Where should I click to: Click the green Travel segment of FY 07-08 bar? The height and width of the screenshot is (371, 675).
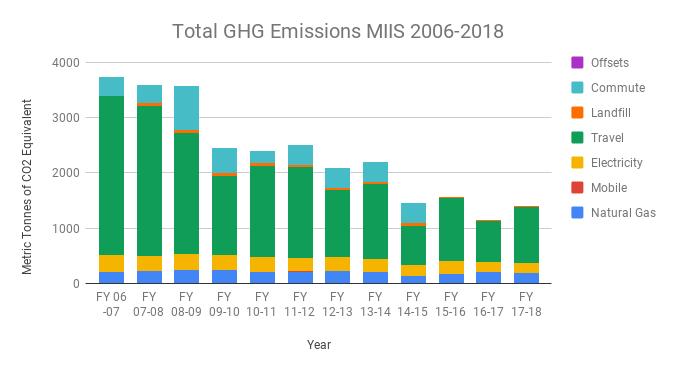point(149,181)
